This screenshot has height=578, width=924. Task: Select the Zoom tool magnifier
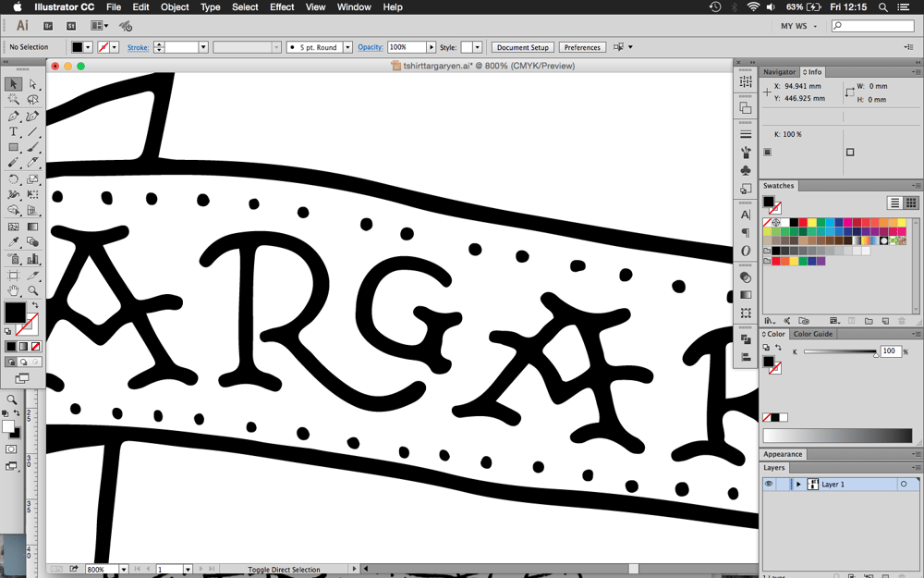[x=32, y=290]
